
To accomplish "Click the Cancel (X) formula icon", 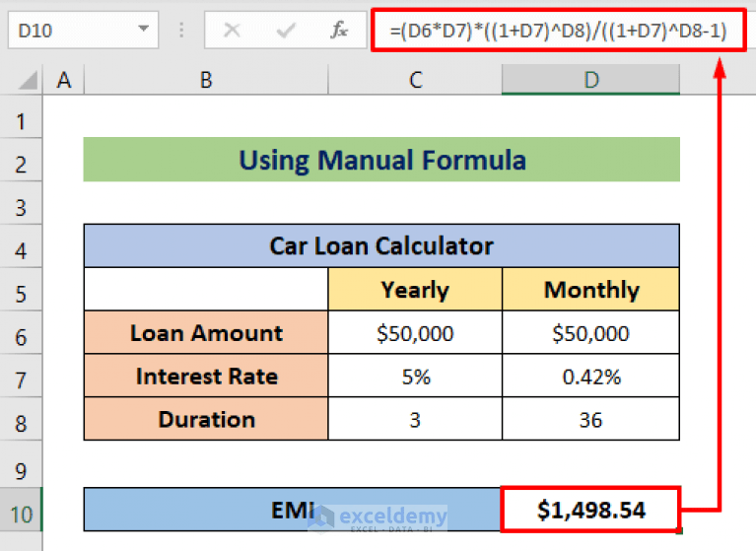I will [x=232, y=31].
